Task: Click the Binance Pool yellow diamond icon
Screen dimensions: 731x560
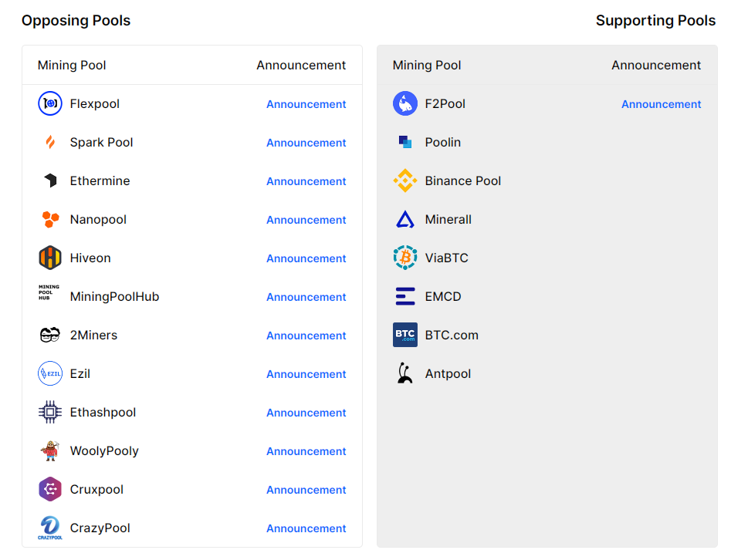Action: coord(405,180)
